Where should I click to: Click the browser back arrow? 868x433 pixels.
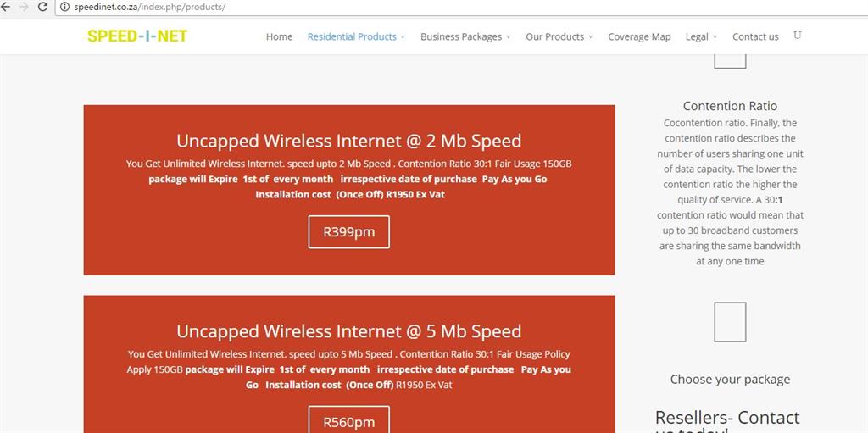click(6, 7)
